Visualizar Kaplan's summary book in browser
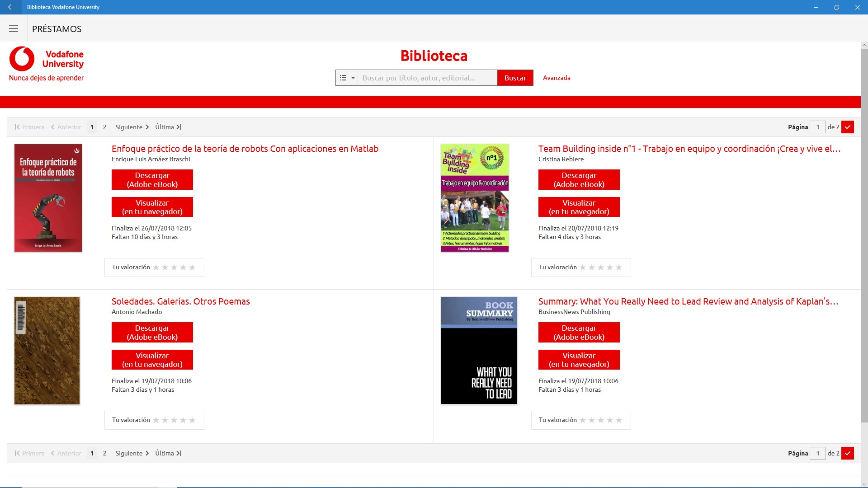This screenshot has width=868, height=488. pyautogui.click(x=579, y=360)
